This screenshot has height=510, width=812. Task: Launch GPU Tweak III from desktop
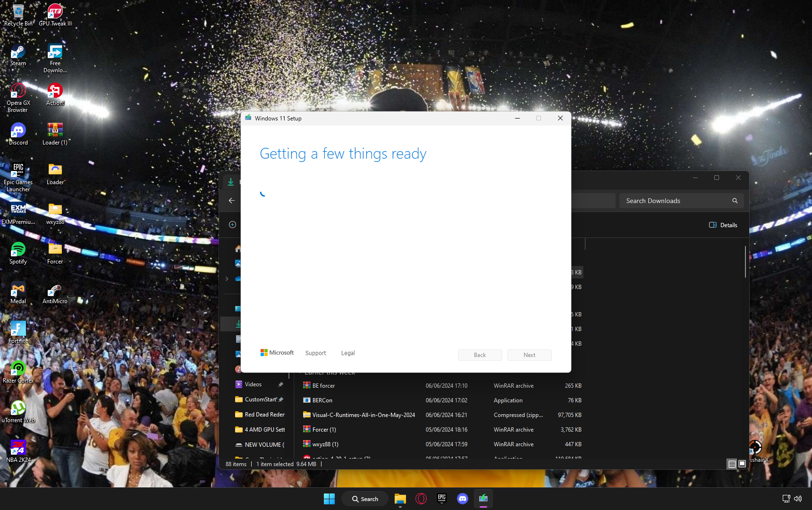[55, 14]
